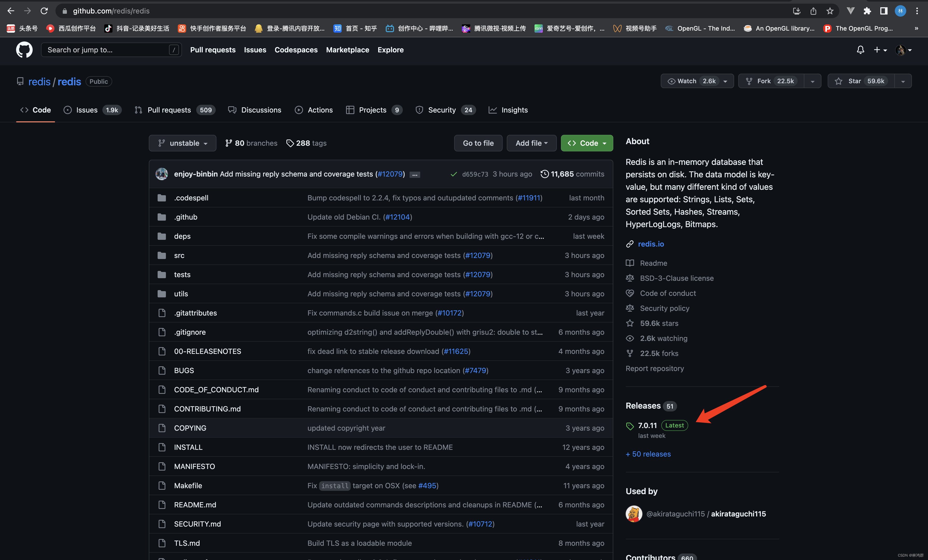
Task: Click Codespaces in the top nav
Action: pos(296,50)
